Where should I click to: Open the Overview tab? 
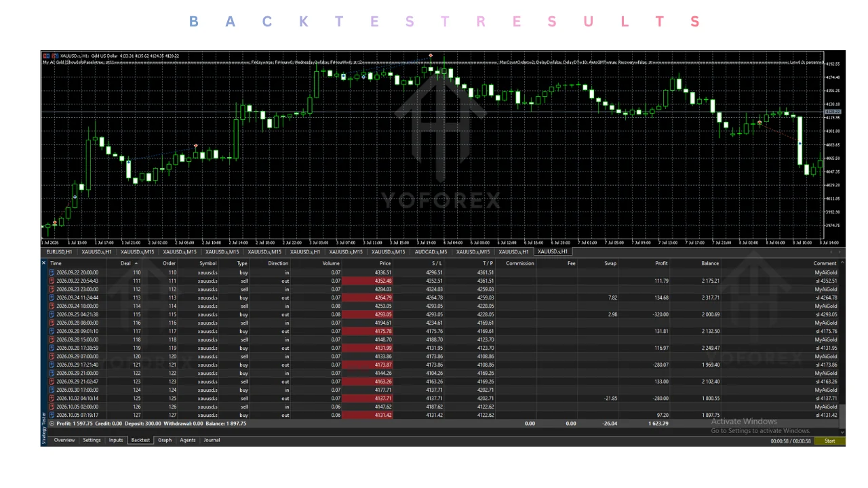(x=64, y=440)
